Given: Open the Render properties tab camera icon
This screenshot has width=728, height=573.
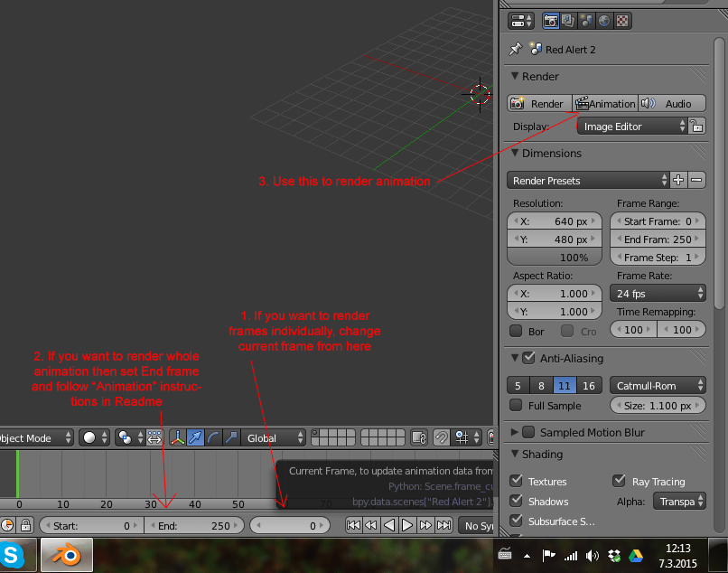Looking at the screenshot, I should point(551,20).
